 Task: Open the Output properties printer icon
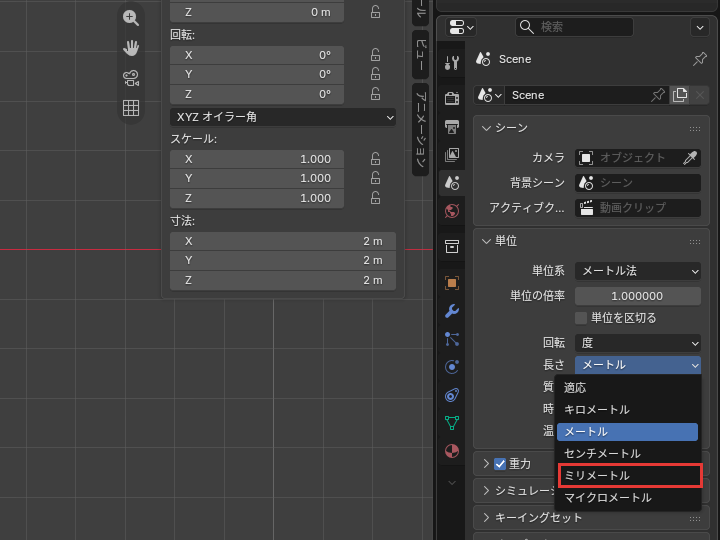452,126
